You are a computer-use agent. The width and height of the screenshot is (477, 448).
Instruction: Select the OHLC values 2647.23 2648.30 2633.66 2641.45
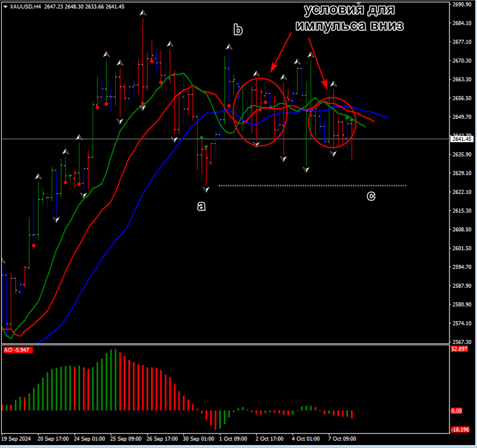pyautogui.click(x=84, y=7)
